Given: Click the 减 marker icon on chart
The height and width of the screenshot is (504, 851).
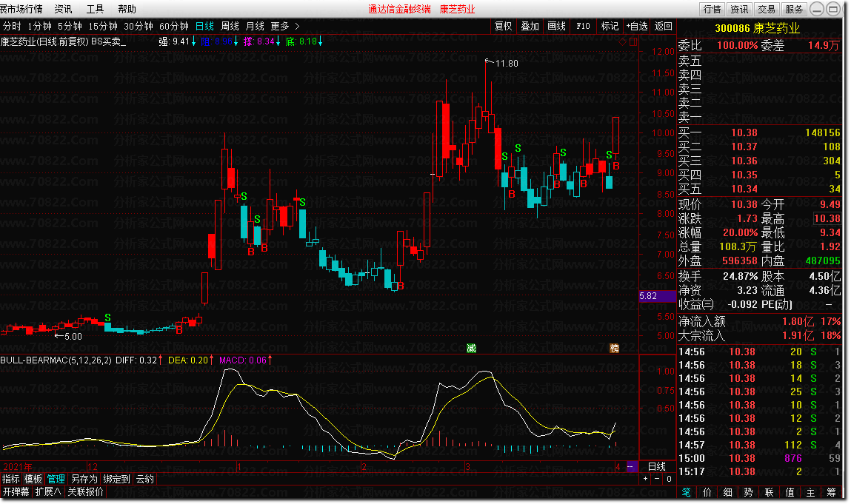Looking at the screenshot, I should coord(471,349).
